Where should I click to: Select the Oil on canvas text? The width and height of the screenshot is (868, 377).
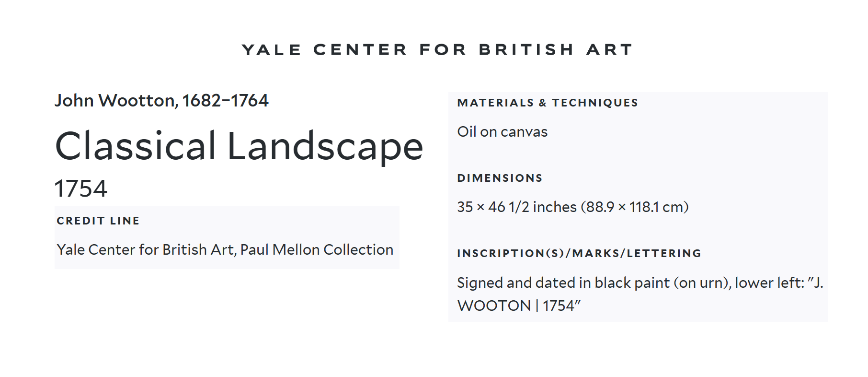[502, 132]
